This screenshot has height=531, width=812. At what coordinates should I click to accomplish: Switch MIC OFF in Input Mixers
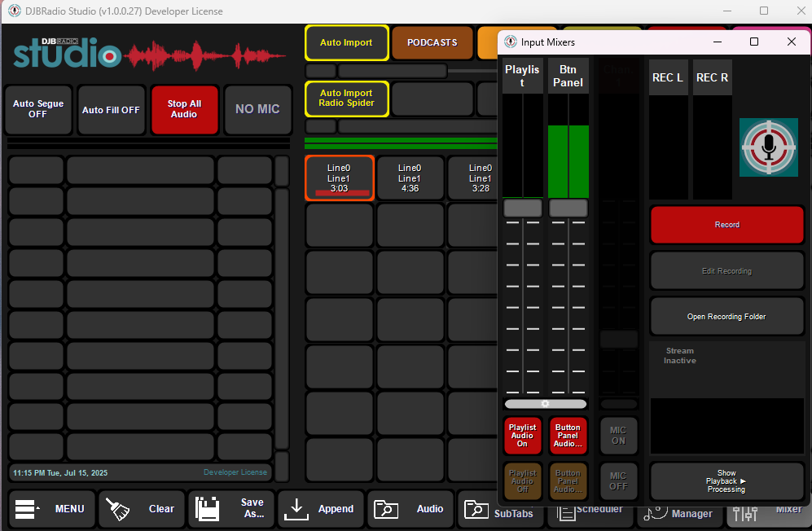[x=618, y=481]
